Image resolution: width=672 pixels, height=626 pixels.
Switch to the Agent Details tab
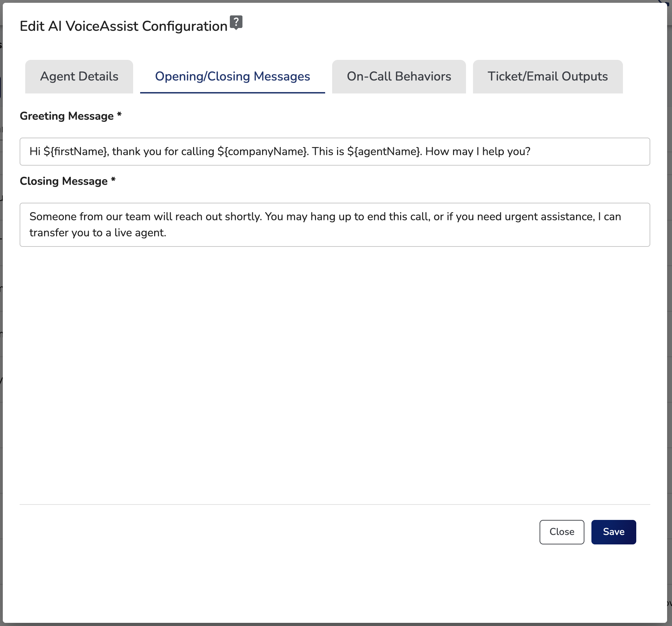[79, 76]
